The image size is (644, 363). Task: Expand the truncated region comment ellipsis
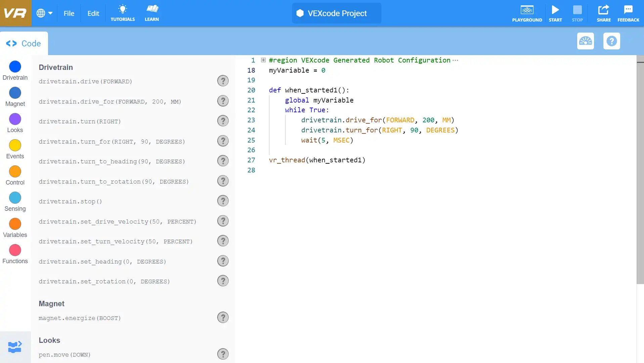click(456, 60)
